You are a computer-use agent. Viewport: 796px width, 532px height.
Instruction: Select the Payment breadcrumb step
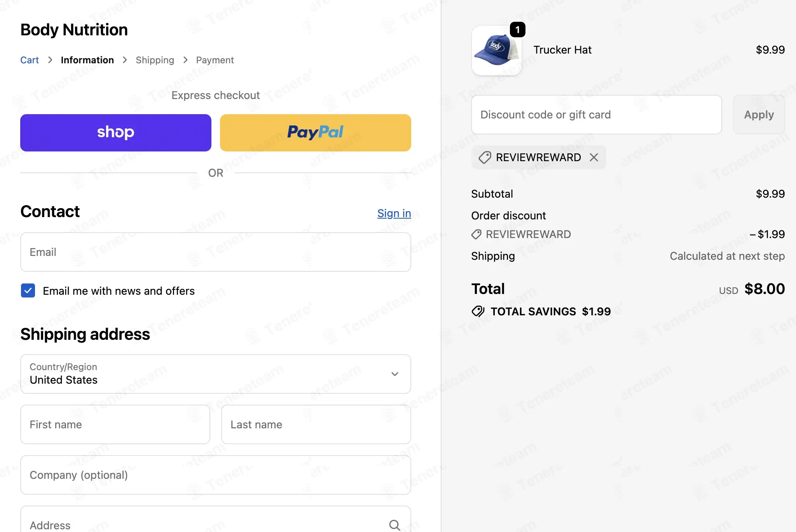tap(215, 60)
